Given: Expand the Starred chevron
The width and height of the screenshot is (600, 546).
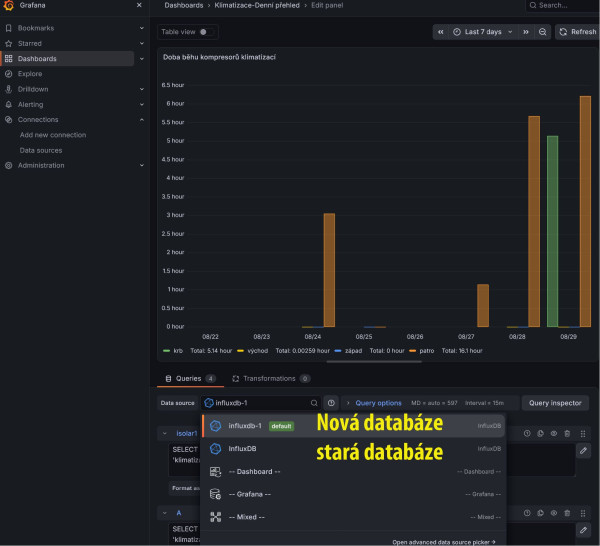Looking at the screenshot, I should pos(142,43).
